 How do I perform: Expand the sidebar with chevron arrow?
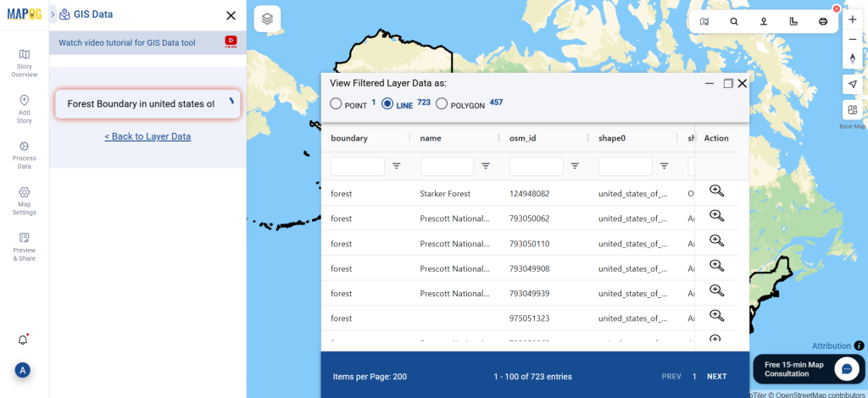click(x=53, y=14)
